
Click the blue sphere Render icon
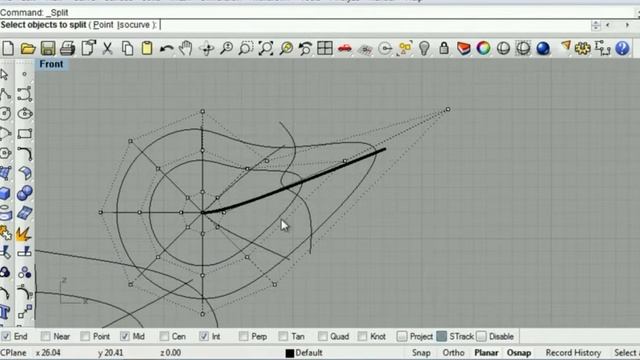click(543, 49)
